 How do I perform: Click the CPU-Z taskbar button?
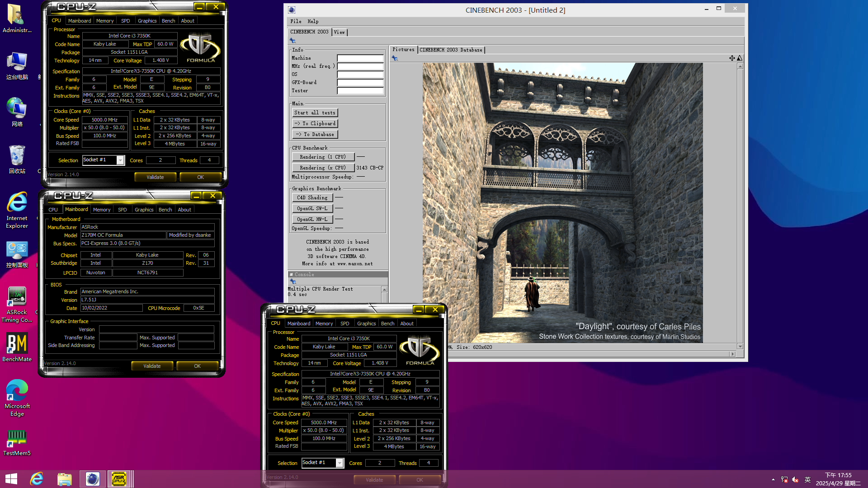point(119,479)
